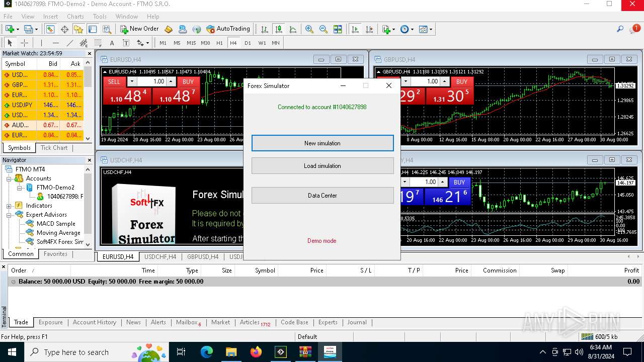Click the search magnifier icon at top right
Screen dimensions: 644x362
click(620, 29)
